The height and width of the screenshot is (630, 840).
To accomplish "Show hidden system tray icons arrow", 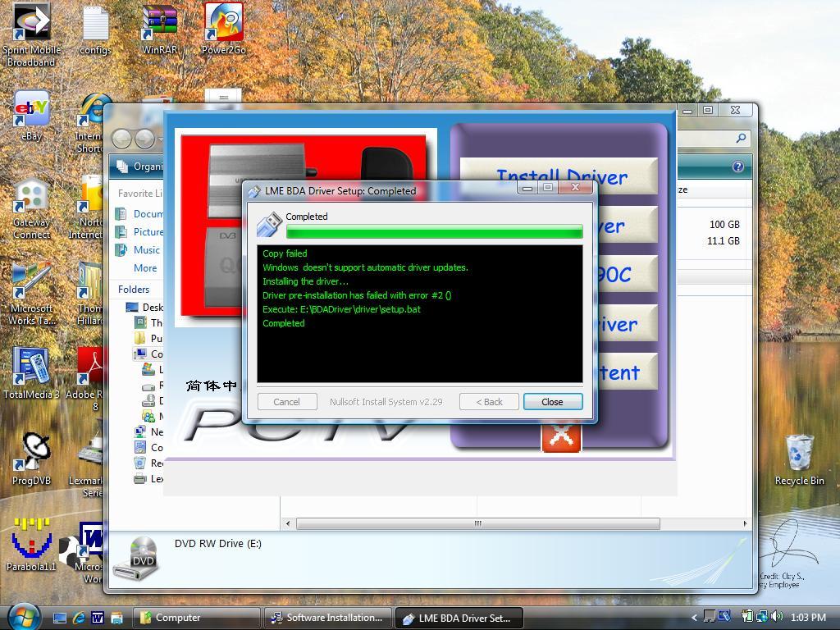I will (x=694, y=618).
